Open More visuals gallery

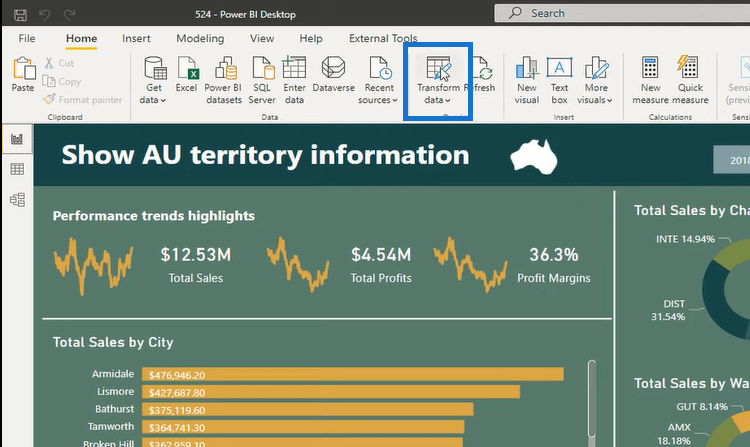pyautogui.click(x=596, y=80)
